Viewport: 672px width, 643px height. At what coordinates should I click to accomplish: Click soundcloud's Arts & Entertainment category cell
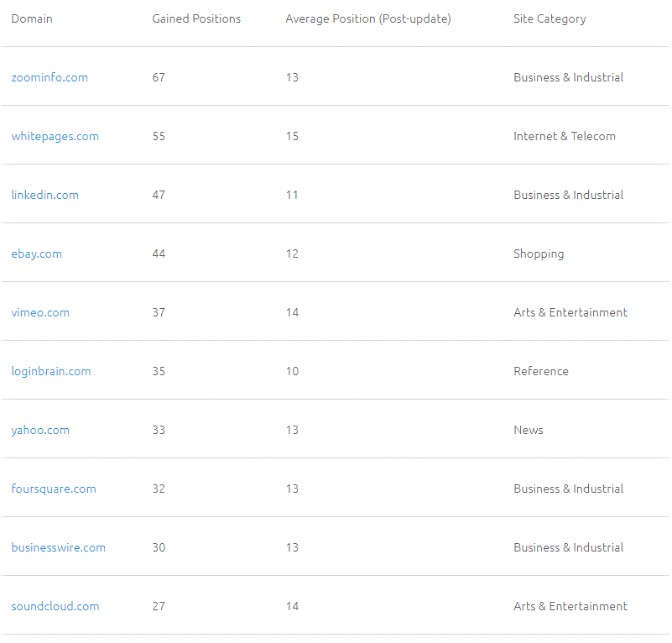[570, 606]
